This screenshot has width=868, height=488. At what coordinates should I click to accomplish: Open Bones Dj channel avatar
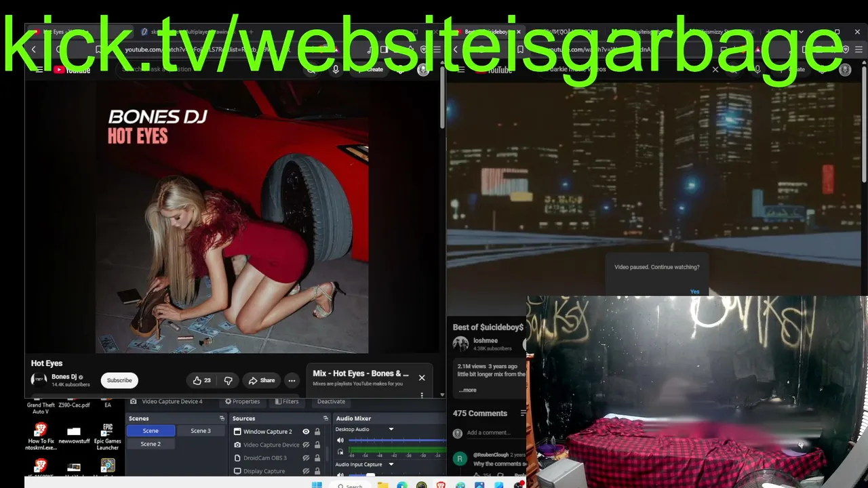[x=39, y=380]
